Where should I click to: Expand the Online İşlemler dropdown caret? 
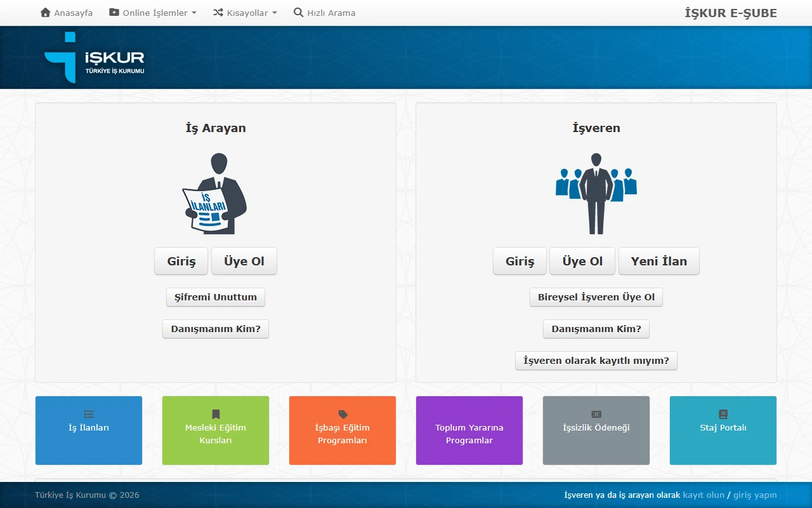[x=194, y=13]
